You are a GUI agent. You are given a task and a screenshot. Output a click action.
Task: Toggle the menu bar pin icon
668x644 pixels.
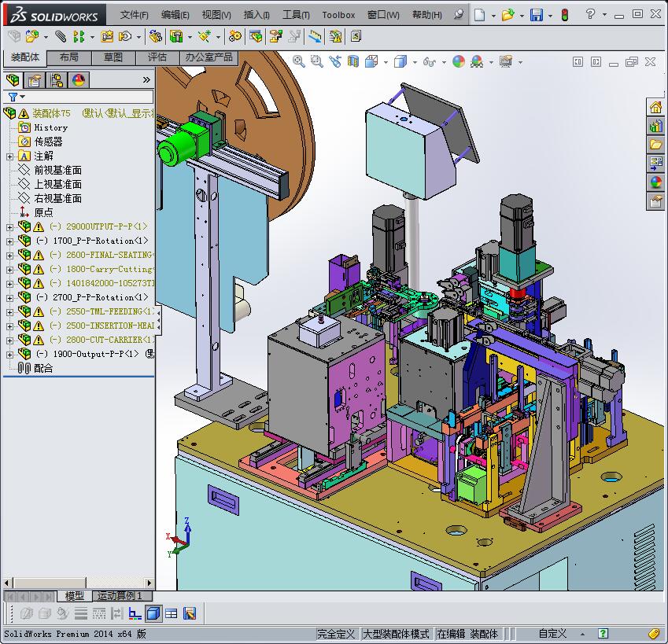[459, 15]
